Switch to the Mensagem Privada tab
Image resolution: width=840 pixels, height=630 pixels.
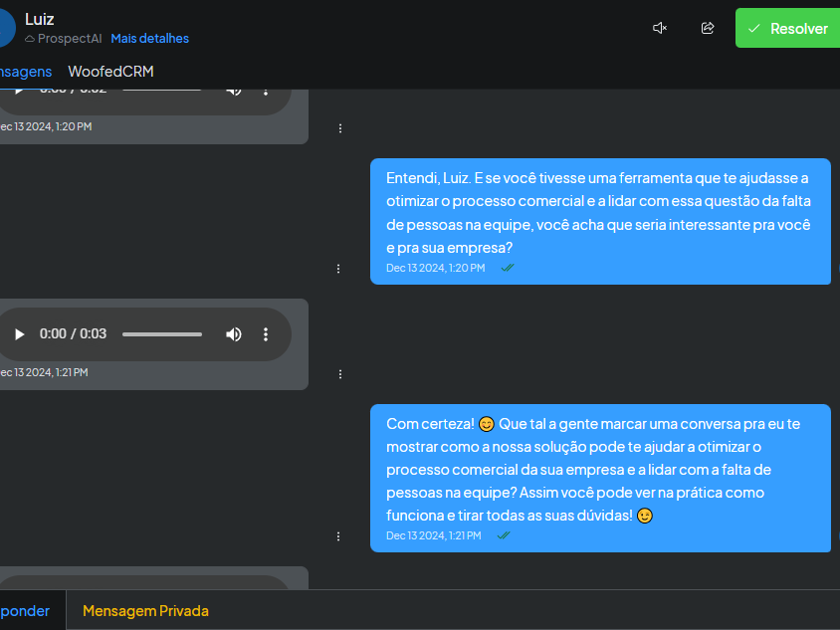[145, 611]
